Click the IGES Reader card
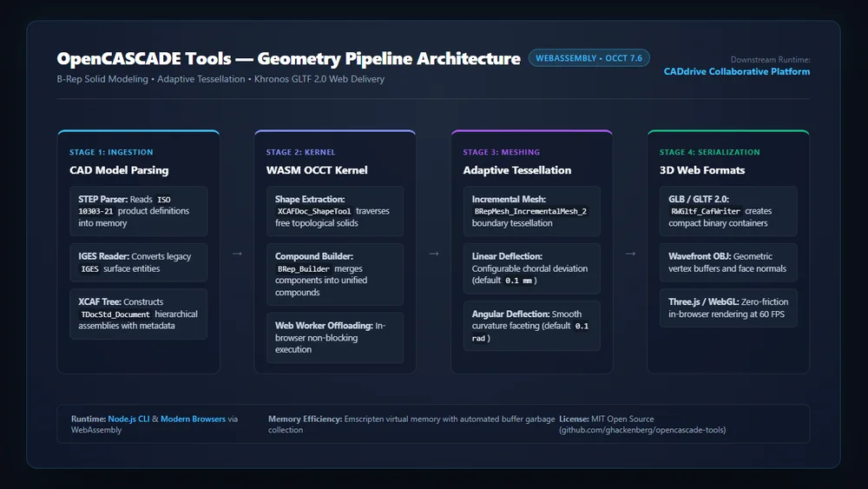The height and width of the screenshot is (489, 868). pyautogui.click(x=138, y=262)
